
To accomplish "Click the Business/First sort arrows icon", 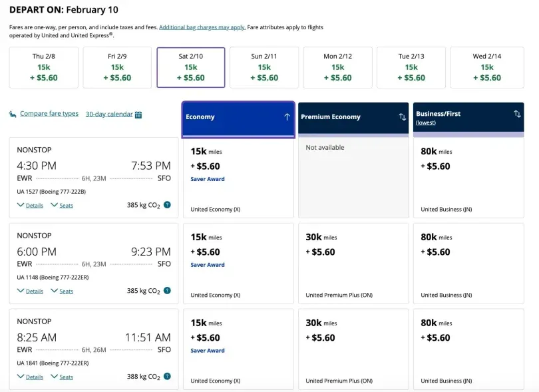I will click(x=517, y=114).
